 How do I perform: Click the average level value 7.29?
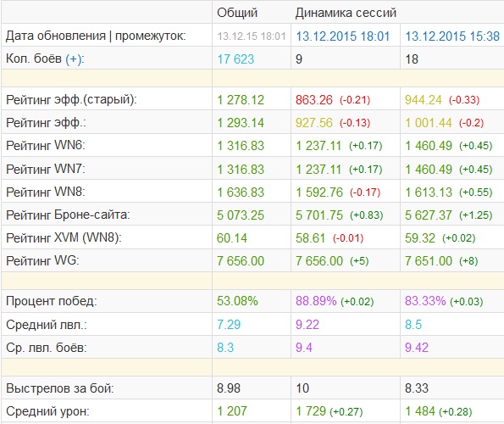[x=229, y=325]
